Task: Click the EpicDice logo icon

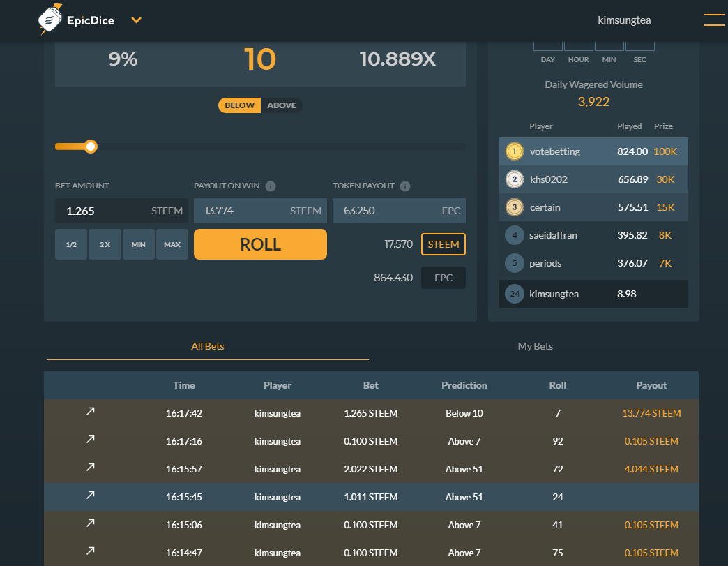Action: pyautogui.click(x=50, y=19)
